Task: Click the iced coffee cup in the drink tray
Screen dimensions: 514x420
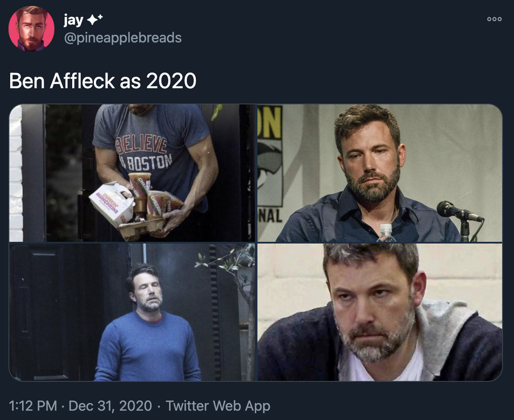Action: coord(140,191)
